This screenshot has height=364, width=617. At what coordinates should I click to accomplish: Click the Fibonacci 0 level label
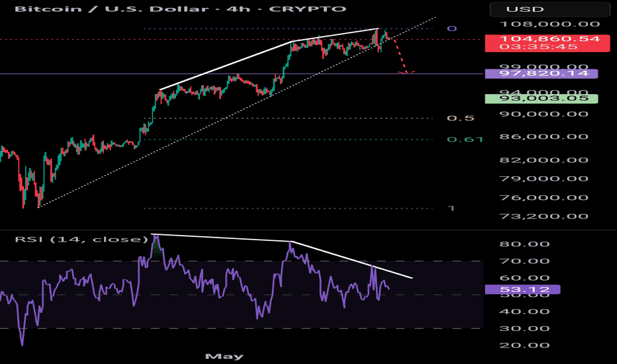(451, 28)
